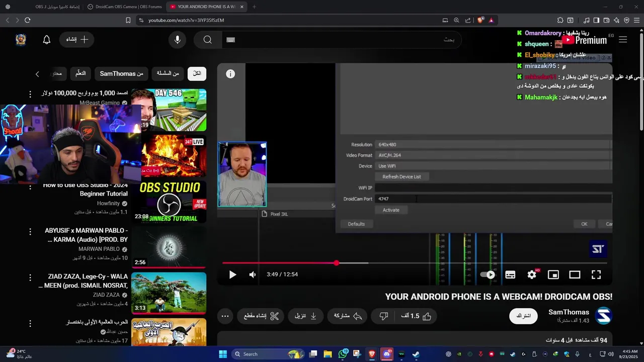Open the DAY 546 Minecraft video thumbnail

pyautogui.click(x=169, y=110)
